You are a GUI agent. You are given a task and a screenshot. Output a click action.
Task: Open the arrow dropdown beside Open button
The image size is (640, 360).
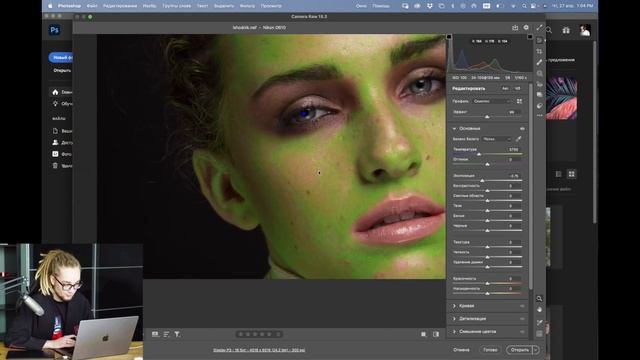point(536,350)
